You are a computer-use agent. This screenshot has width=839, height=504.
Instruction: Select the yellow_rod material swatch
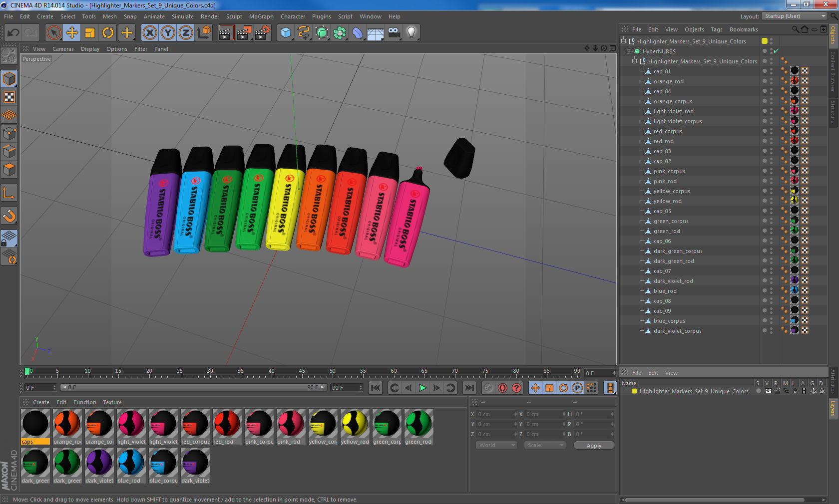click(355, 427)
